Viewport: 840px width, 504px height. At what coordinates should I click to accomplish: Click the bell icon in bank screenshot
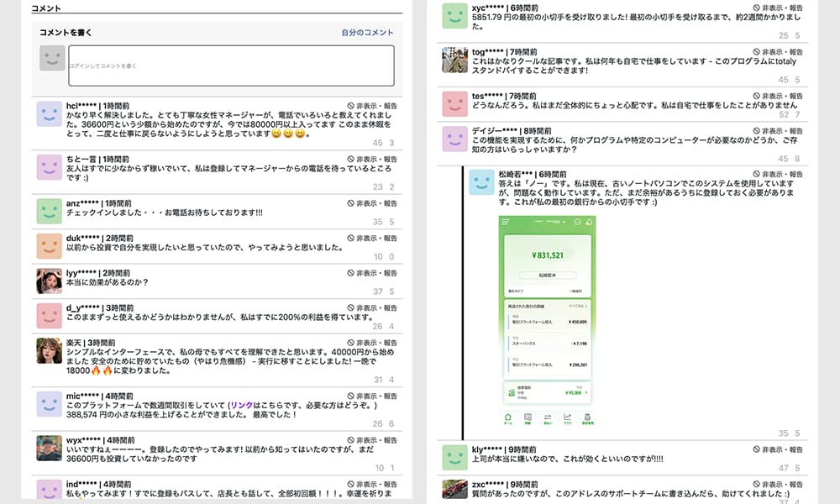coord(590,222)
